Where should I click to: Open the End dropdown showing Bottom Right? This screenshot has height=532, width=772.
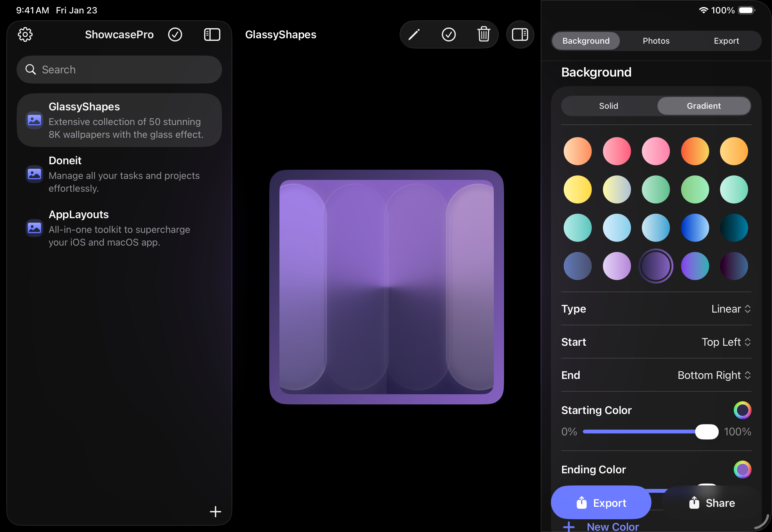click(x=714, y=375)
